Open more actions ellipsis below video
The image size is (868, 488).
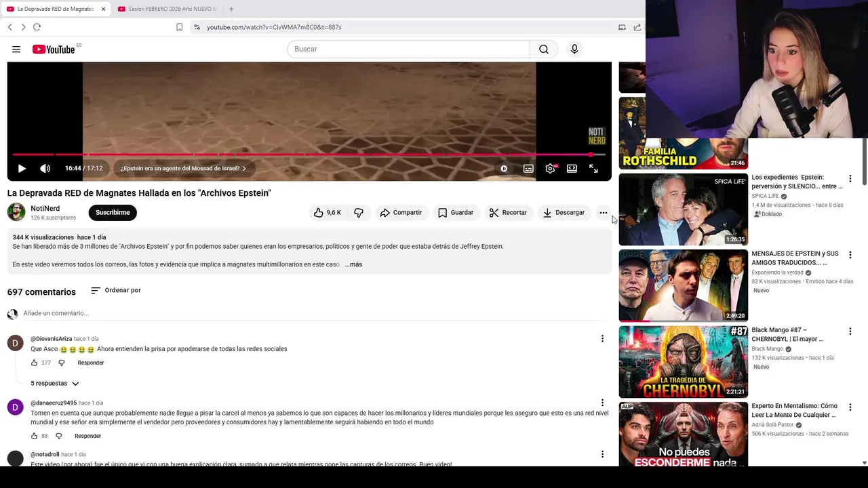click(604, 213)
